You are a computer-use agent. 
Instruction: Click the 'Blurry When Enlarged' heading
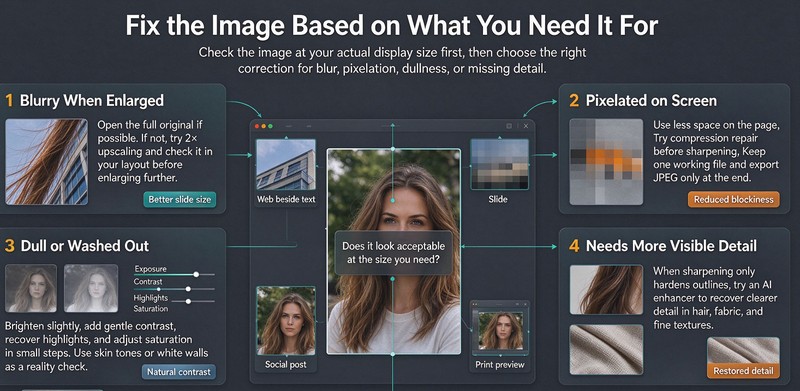(92, 101)
